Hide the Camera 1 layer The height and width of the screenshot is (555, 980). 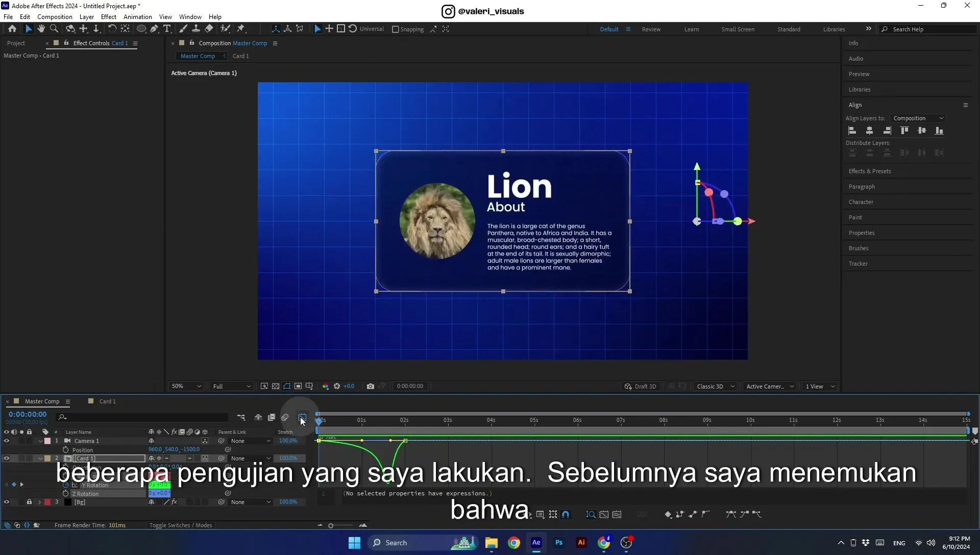pos(7,441)
